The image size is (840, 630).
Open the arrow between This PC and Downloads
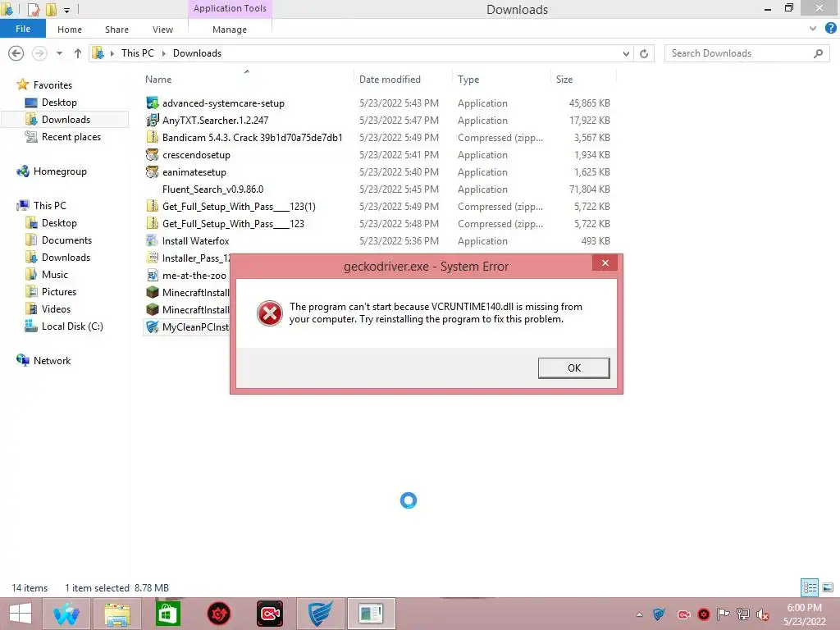click(x=163, y=53)
